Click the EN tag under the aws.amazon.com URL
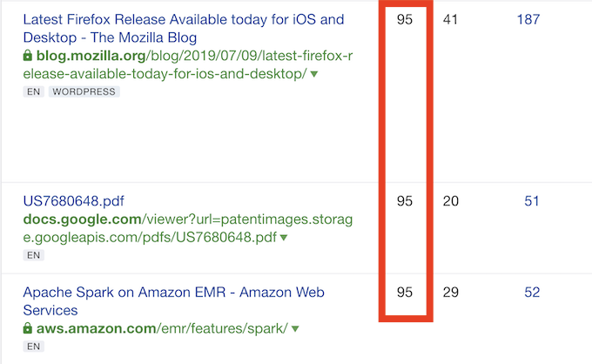Screen dimensions: 592x364 coord(33,347)
